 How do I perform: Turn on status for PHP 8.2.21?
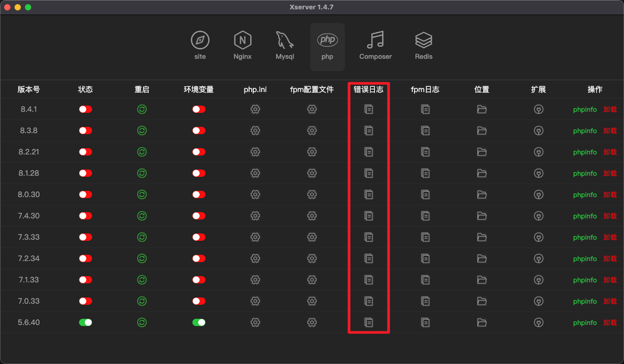(x=86, y=152)
